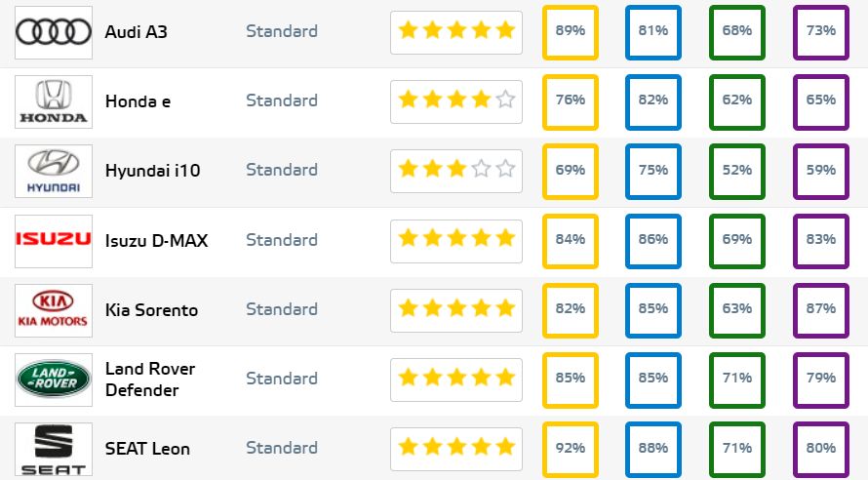
Task: Click the Honda e four-star rating
Action: coord(455,100)
